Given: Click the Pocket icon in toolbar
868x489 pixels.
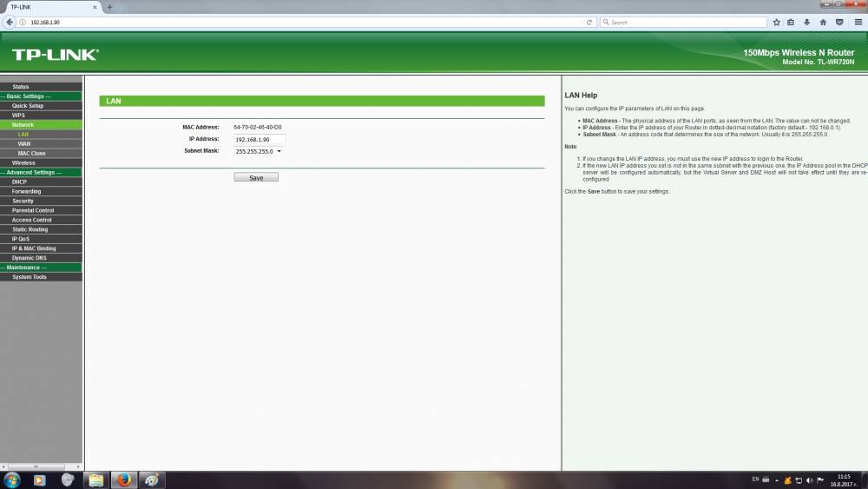Looking at the screenshot, I should [839, 23].
